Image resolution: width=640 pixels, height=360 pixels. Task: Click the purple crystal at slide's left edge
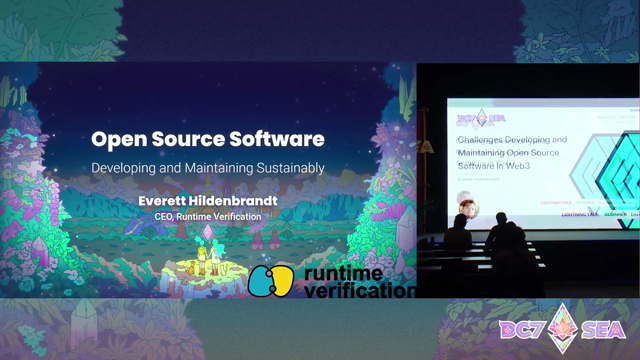click(x=40, y=250)
